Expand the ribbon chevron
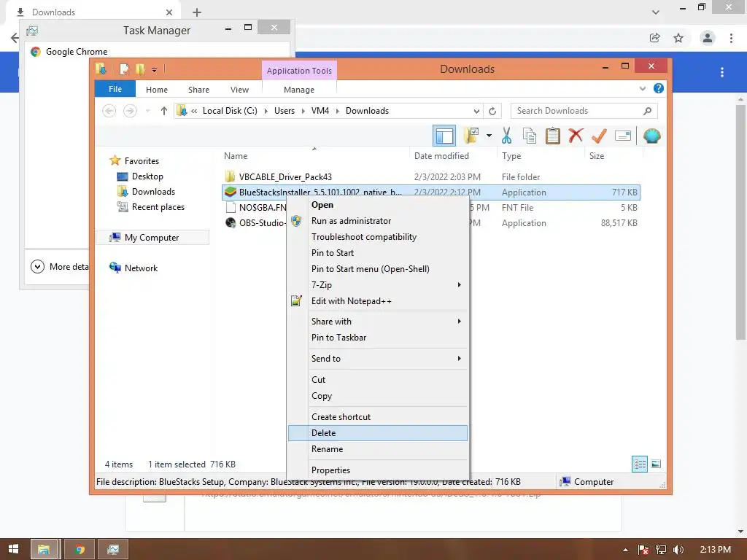This screenshot has height=560, width=747. [643, 88]
